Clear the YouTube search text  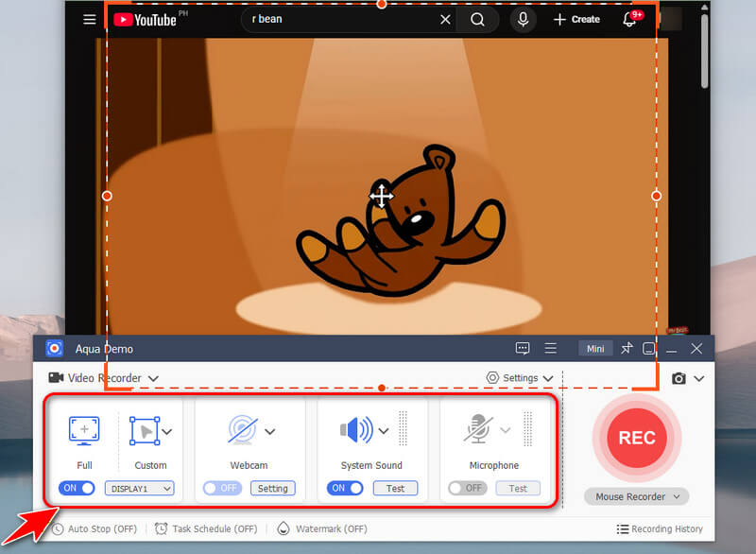click(445, 19)
